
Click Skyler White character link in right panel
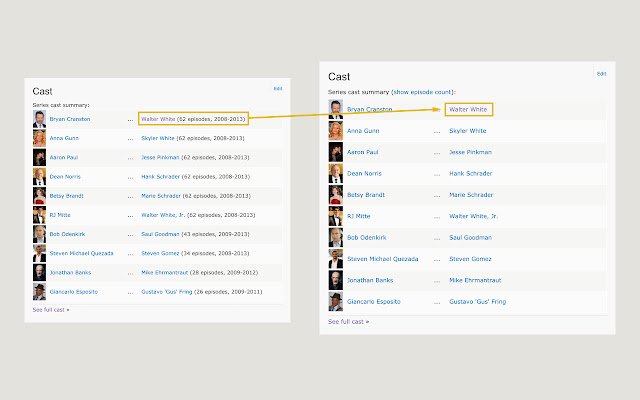click(x=468, y=131)
